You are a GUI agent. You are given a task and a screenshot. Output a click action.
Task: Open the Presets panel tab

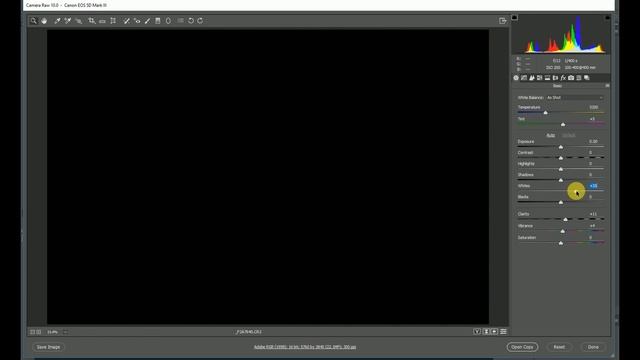point(579,78)
